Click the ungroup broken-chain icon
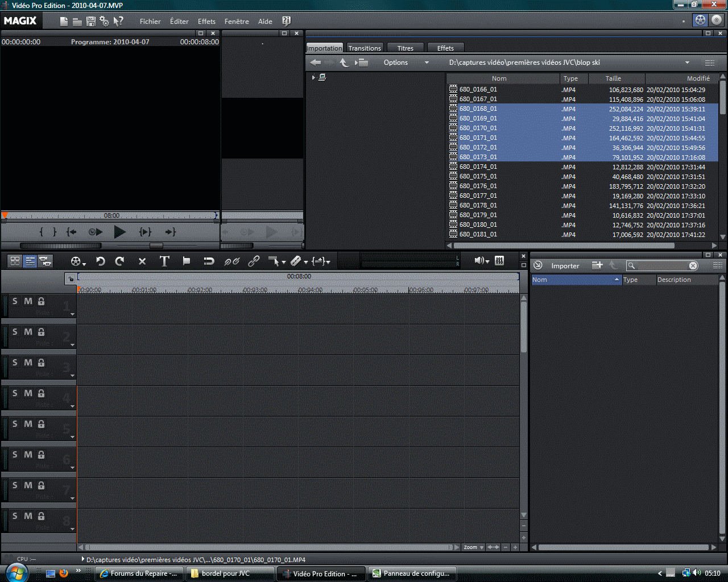728x582 pixels. (x=231, y=261)
